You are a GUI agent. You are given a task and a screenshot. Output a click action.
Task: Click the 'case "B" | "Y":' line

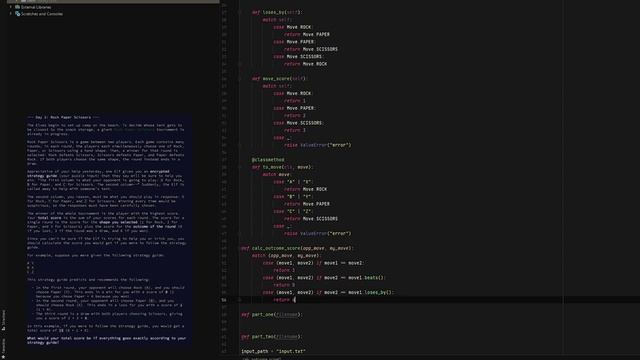293,196
